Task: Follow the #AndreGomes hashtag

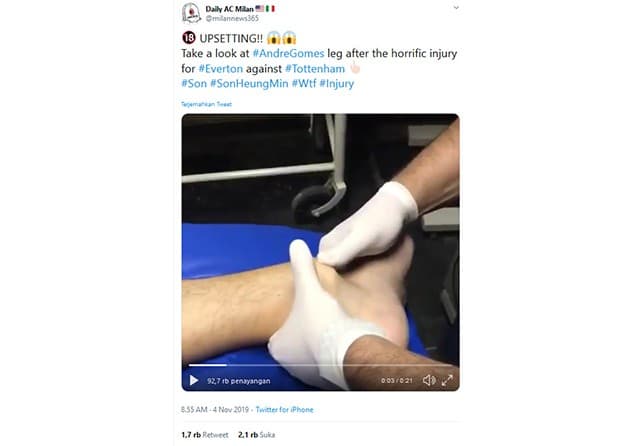Action: (288, 53)
